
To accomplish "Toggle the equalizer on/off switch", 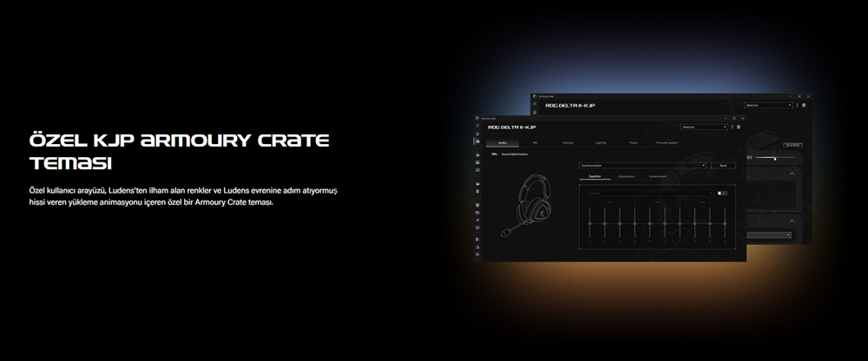I will [x=722, y=194].
